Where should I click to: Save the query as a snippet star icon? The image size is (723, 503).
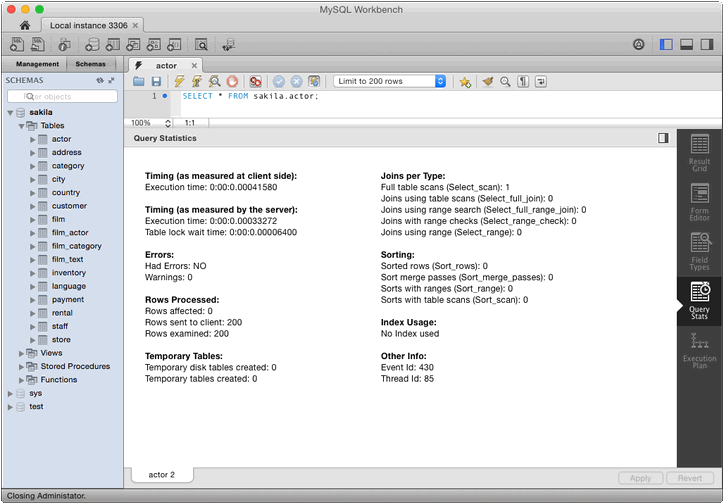click(x=465, y=82)
